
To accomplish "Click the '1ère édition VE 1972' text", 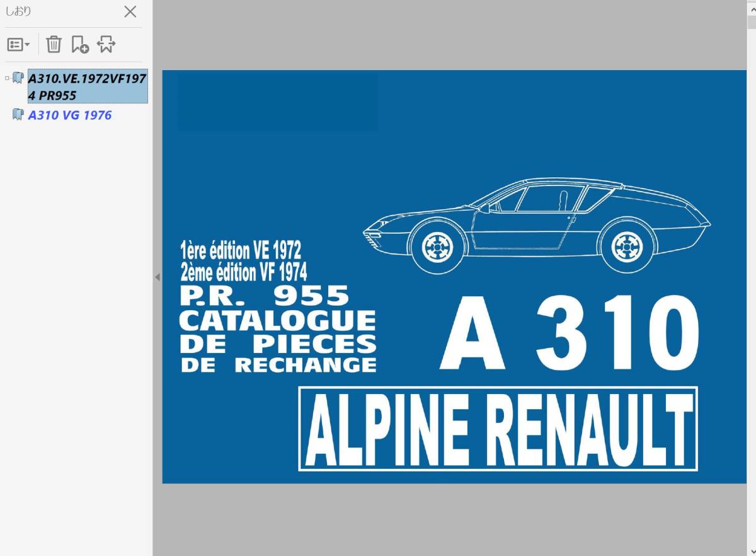I will (x=240, y=250).
